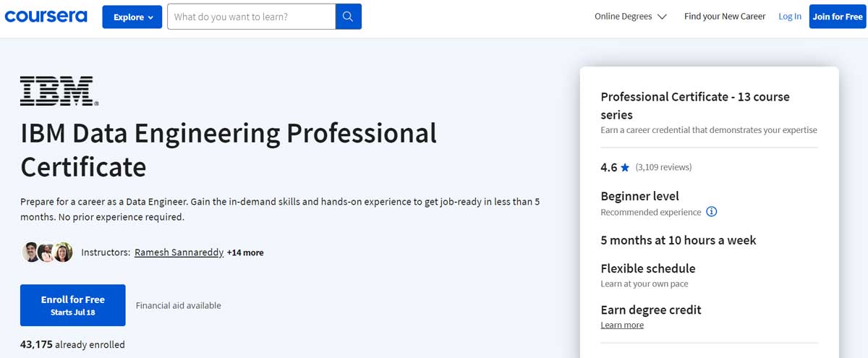Expand the Online Degrees menu

tap(630, 17)
